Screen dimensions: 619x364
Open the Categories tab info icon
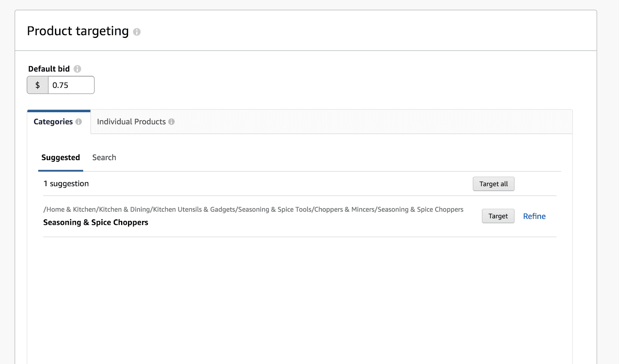pos(79,122)
